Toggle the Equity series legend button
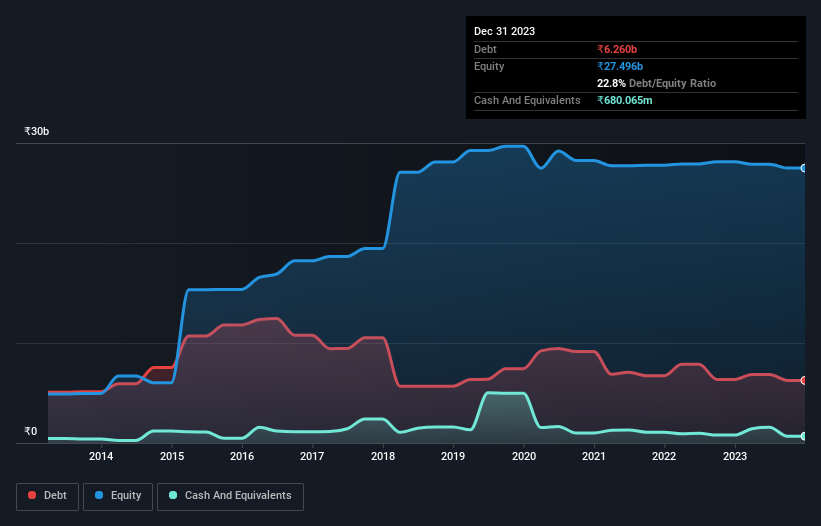 point(118,496)
